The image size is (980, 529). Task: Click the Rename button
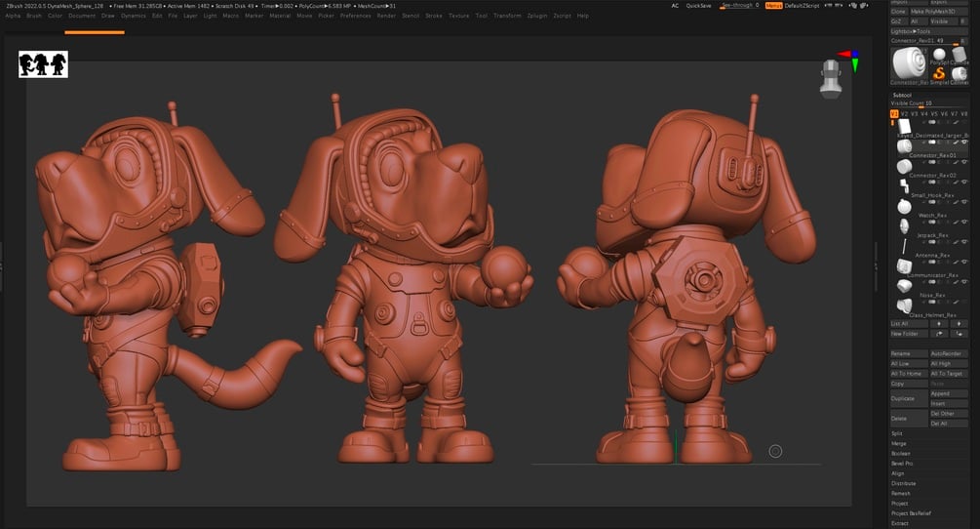[909, 354]
